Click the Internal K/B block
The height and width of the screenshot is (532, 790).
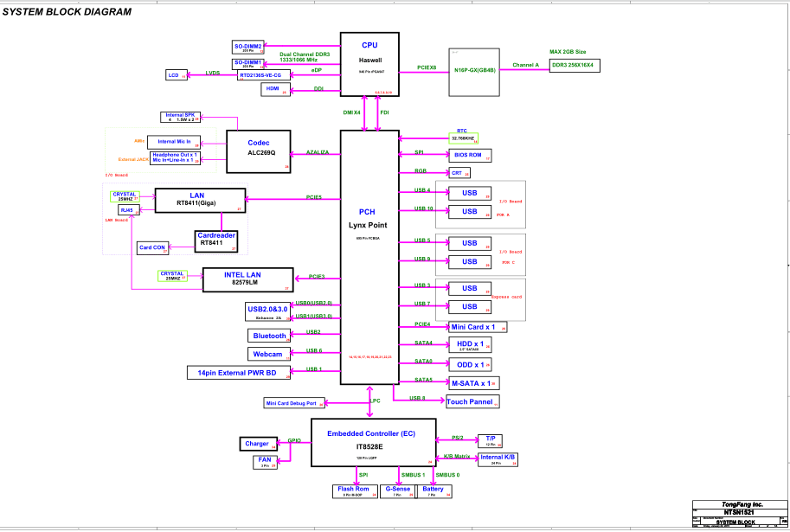click(498, 459)
